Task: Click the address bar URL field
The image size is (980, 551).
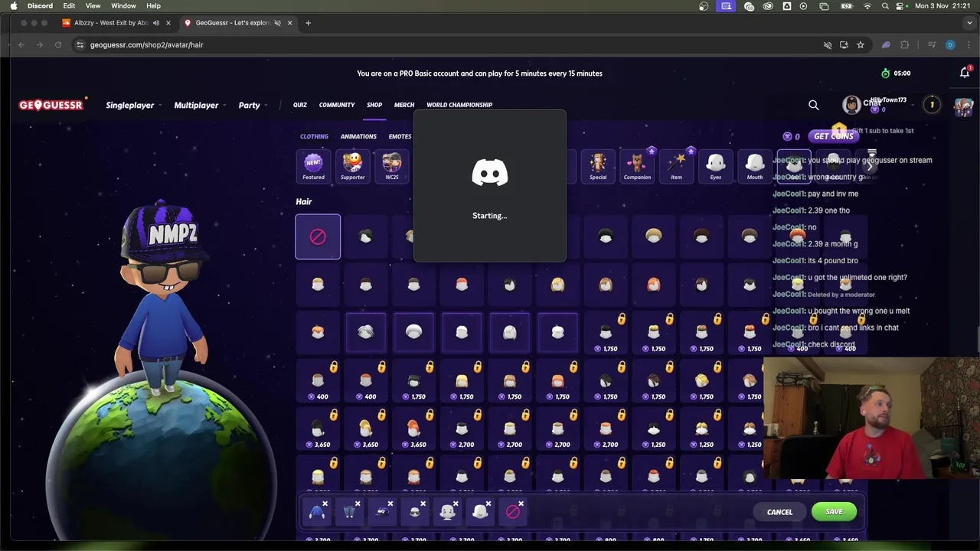Action: (444, 45)
